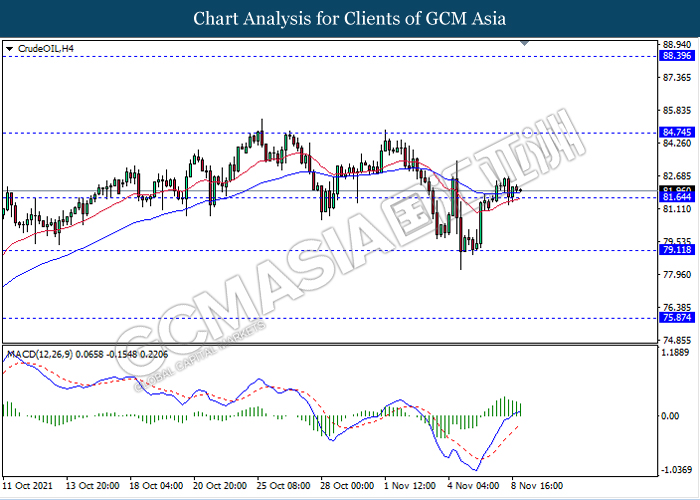Click the 82.685 price axis value

point(678,176)
